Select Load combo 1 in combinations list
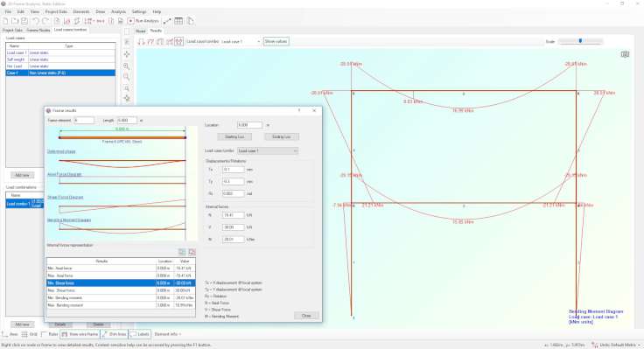This screenshot has height=349, width=644. 24,204
